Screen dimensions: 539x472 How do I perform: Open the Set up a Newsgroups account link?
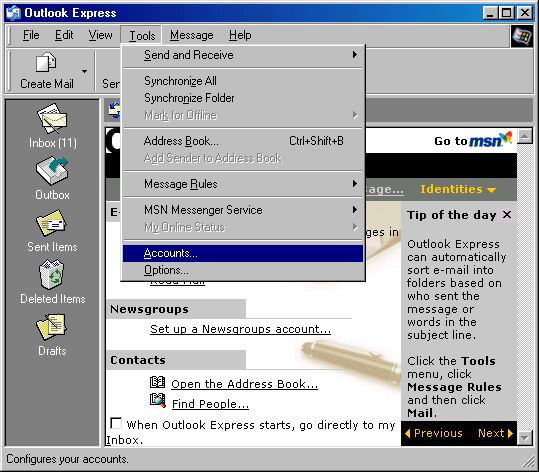coord(240,329)
